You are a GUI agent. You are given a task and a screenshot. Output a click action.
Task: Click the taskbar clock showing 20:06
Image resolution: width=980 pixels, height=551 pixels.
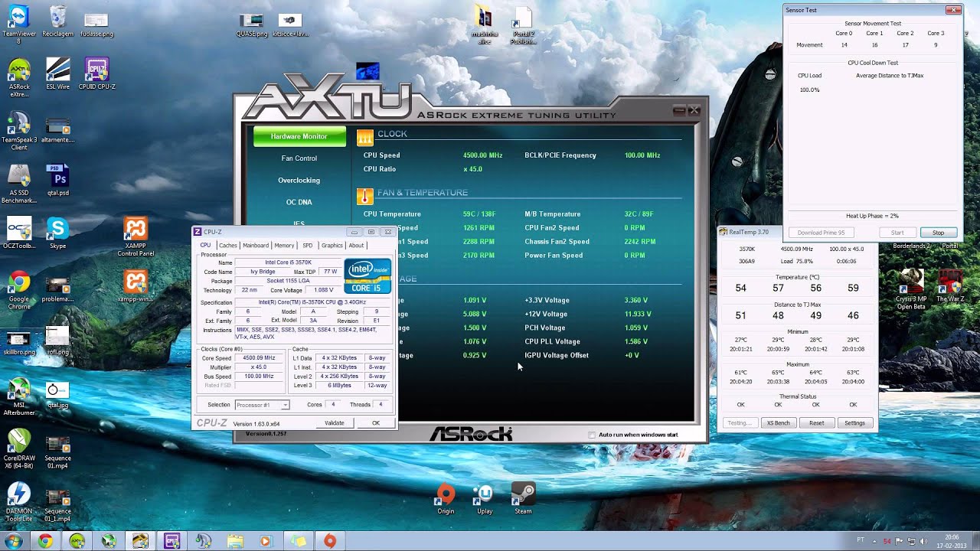coord(952,541)
